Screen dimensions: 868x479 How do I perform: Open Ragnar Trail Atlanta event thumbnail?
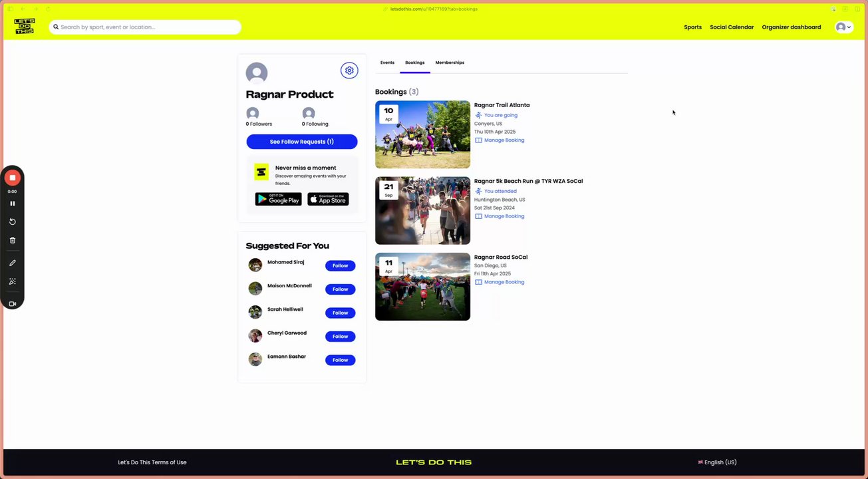[x=422, y=134]
